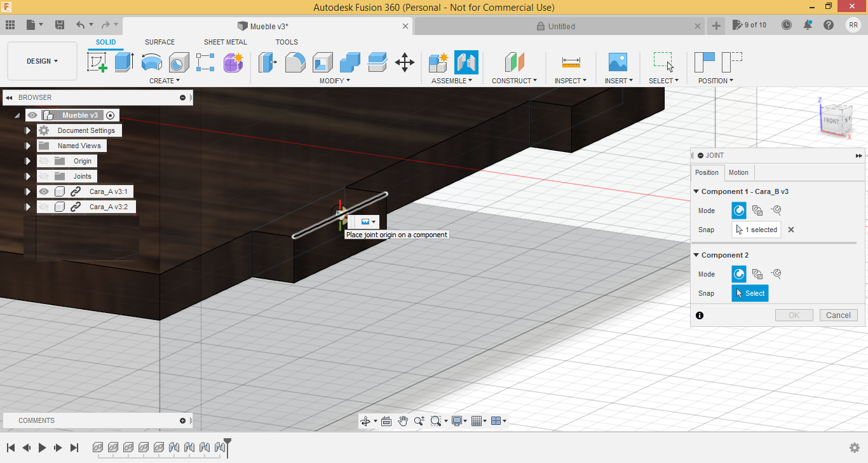The image size is (868, 463).
Task: Open the CONSTRUCT dropdown menu
Action: click(x=514, y=81)
